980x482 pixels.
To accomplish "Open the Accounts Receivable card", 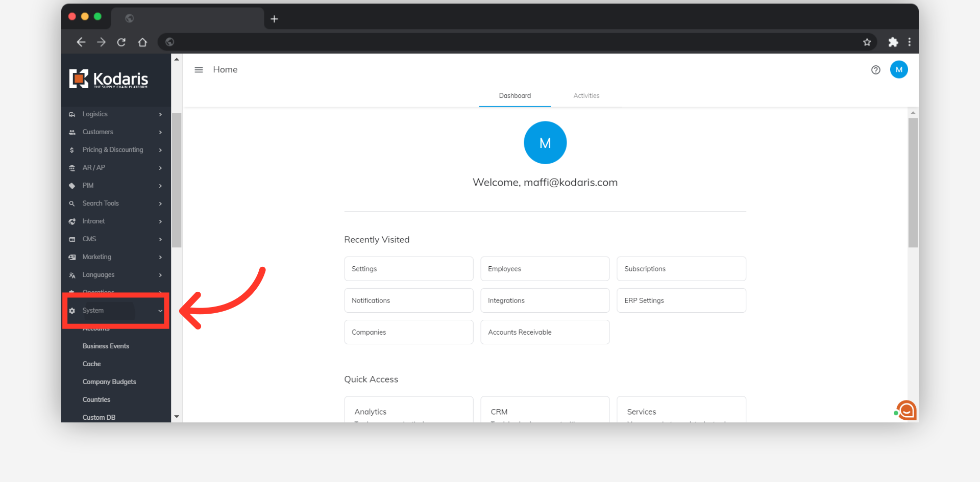I will tap(545, 332).
